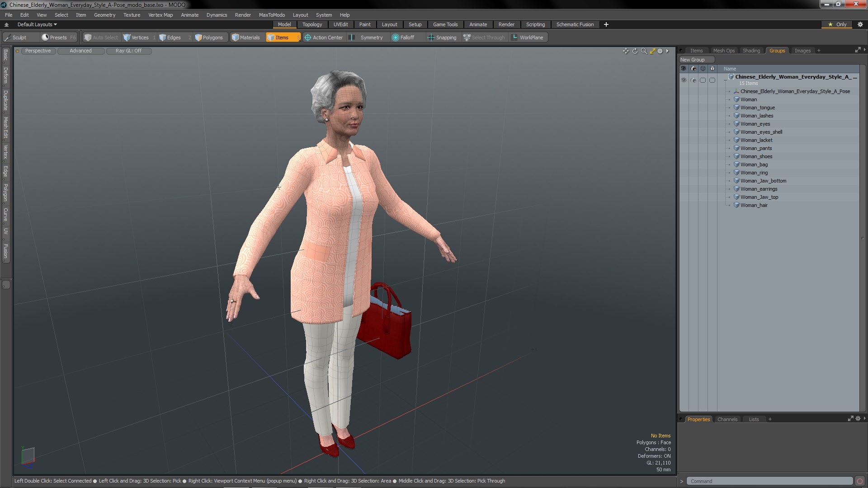Click the viewport zoom magnifier icon
Screen dimensions: 868x488
pyautogui.click(x=644, y=51)
